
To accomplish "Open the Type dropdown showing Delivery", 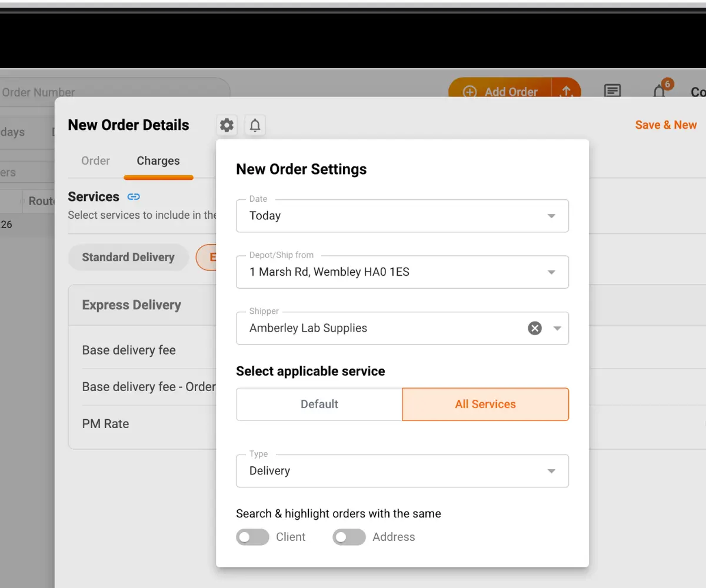I will tap(402, 470).
